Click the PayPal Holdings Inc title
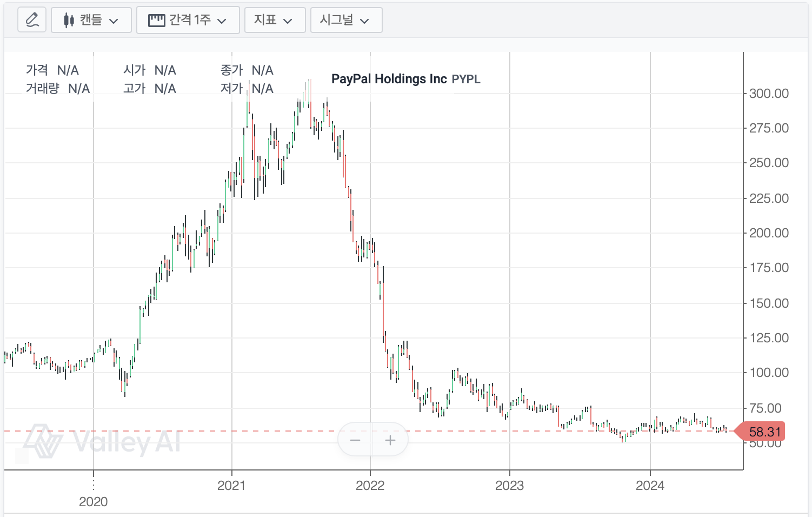This screenshot has height=517, width=812. click(x=389, y=79)
